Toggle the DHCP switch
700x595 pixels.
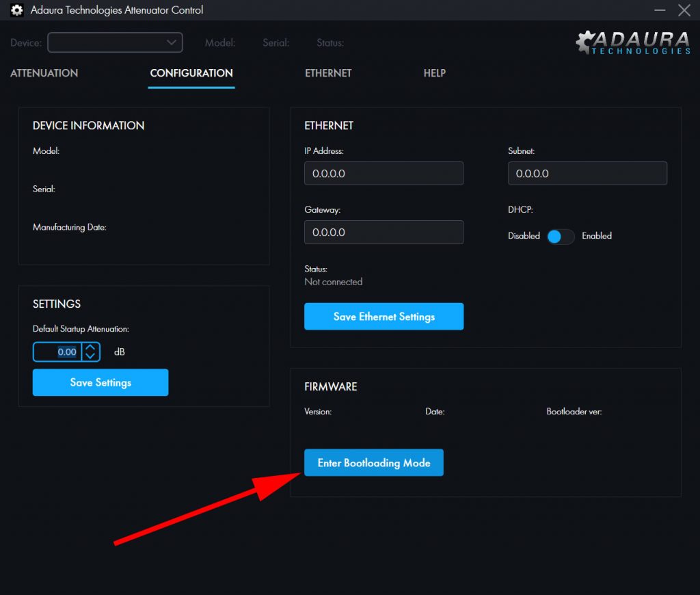[x=561, y=236]
